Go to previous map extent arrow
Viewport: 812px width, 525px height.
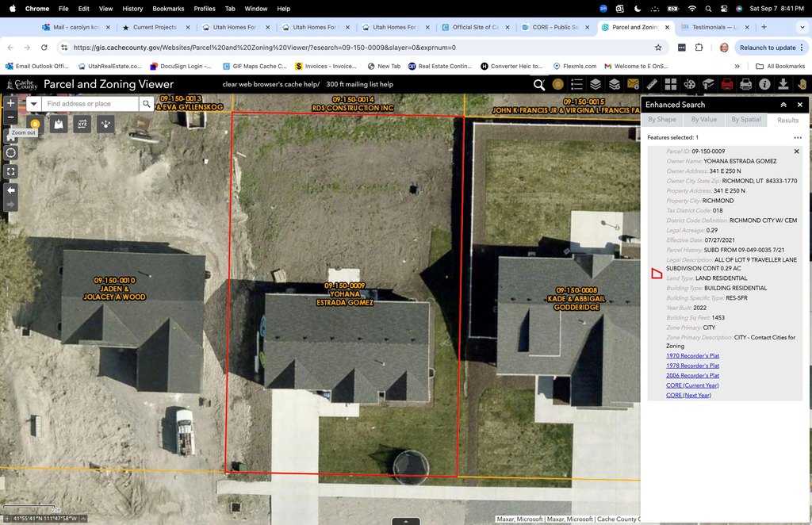click(x=11, y=190)
